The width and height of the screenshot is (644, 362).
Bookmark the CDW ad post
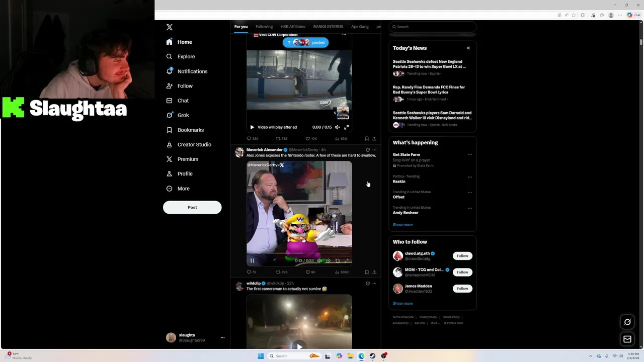point(367,138)
